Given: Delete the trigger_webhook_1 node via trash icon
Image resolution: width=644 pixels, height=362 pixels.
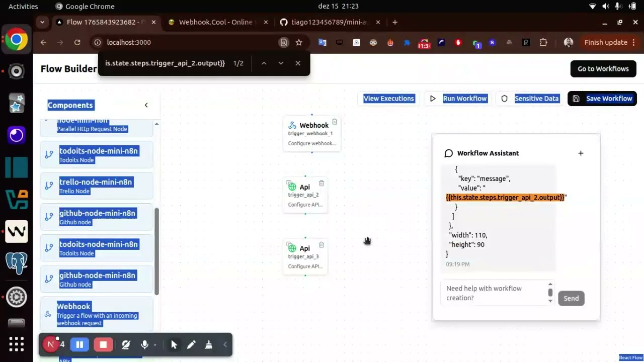Looking at the screenshot, I should (335, 122).
